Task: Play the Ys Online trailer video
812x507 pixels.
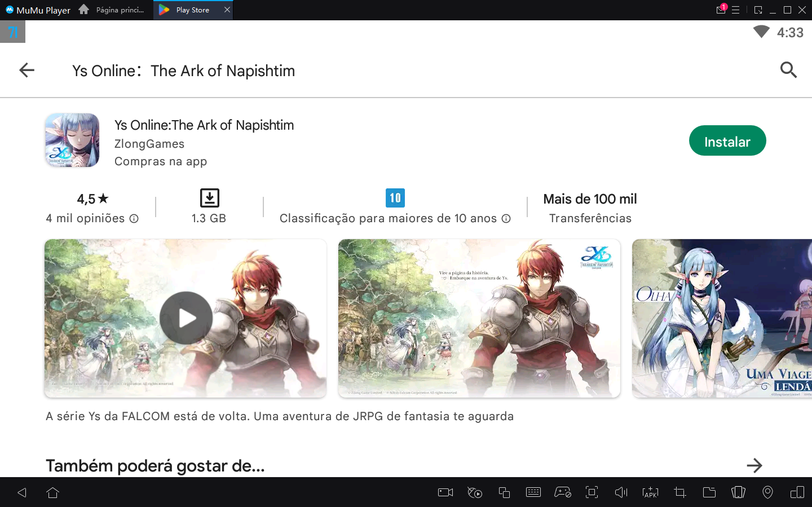Action: (186, 318)
